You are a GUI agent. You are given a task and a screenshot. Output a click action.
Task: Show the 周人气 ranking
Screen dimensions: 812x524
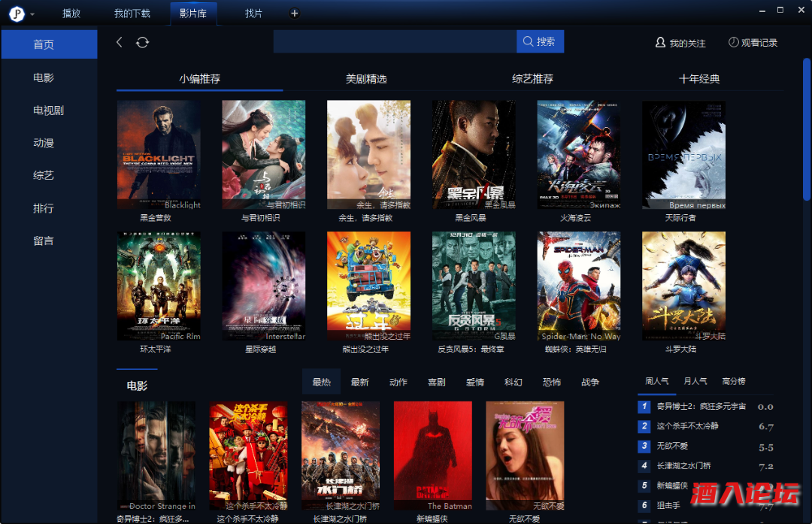click(656, 382)
